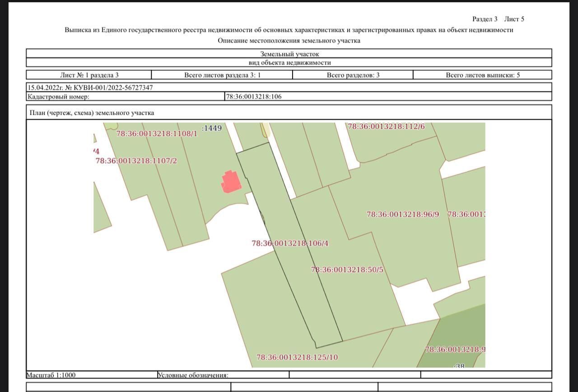This screenshot has width=578, height=392.
Task: Click the map label "78:36:0013218:1108/1"
Action: [157, 134]
